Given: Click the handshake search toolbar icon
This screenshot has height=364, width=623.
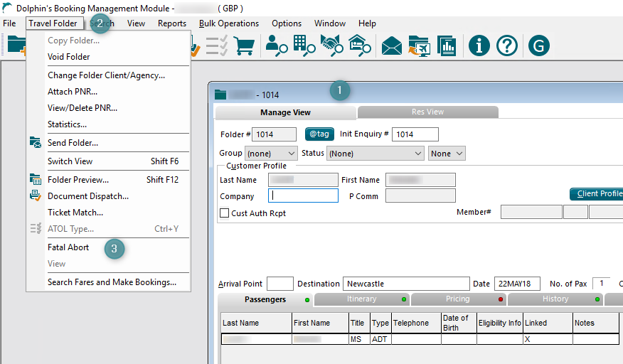Looking at the screenshot, I should click(x=332, y=45).
